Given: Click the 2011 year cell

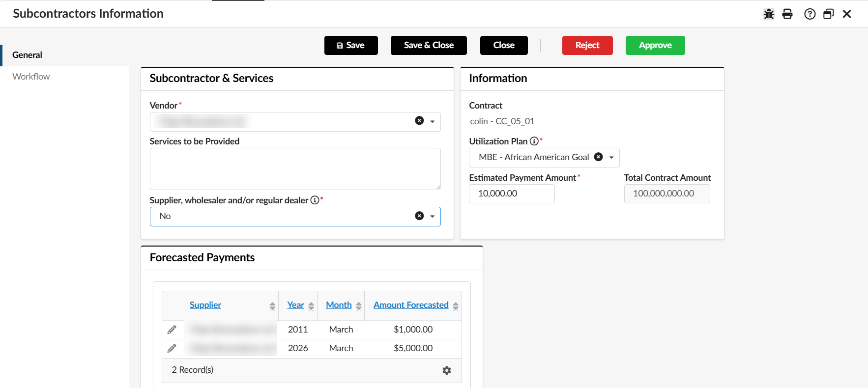Looking at the screenshot, I should [x=298, y=330].
